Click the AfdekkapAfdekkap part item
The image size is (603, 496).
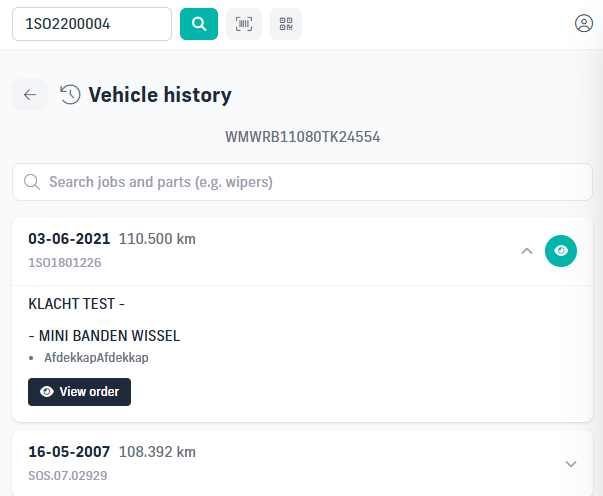[96, 358]
